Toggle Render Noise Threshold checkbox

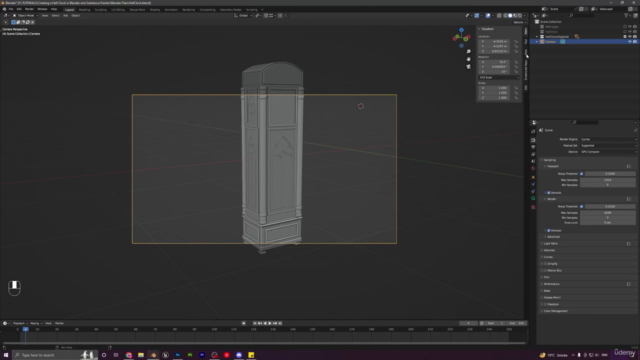coord(582,207)
